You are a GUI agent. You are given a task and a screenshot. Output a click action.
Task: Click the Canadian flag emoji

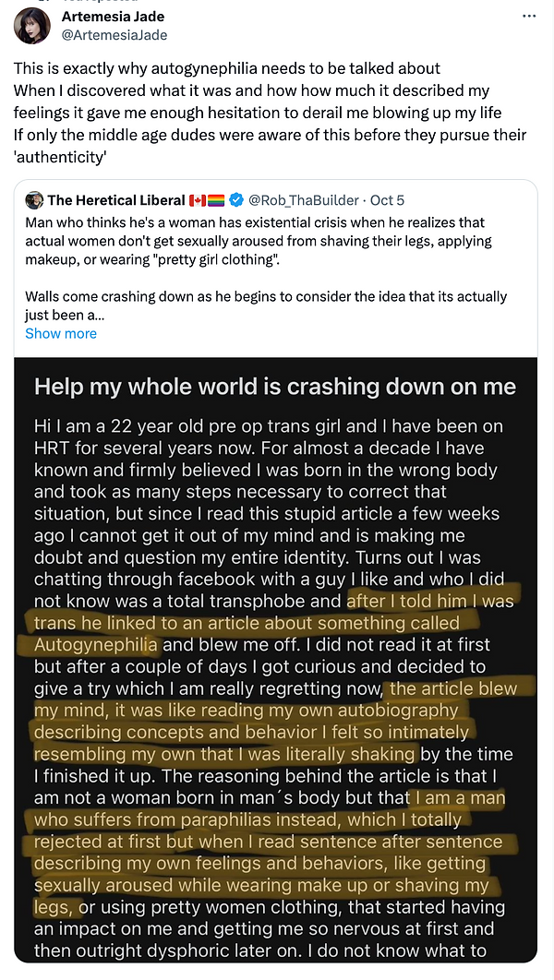pos(198,200)
